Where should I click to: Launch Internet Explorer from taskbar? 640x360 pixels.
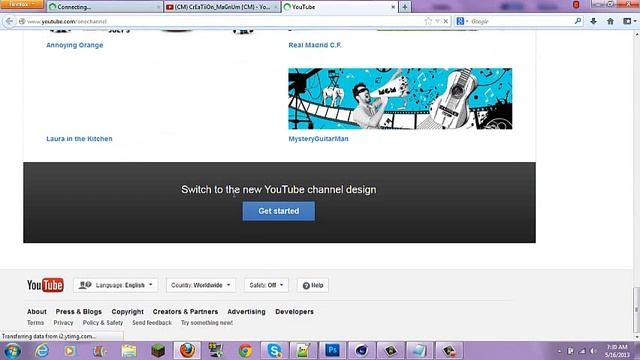tap(41, 351)
